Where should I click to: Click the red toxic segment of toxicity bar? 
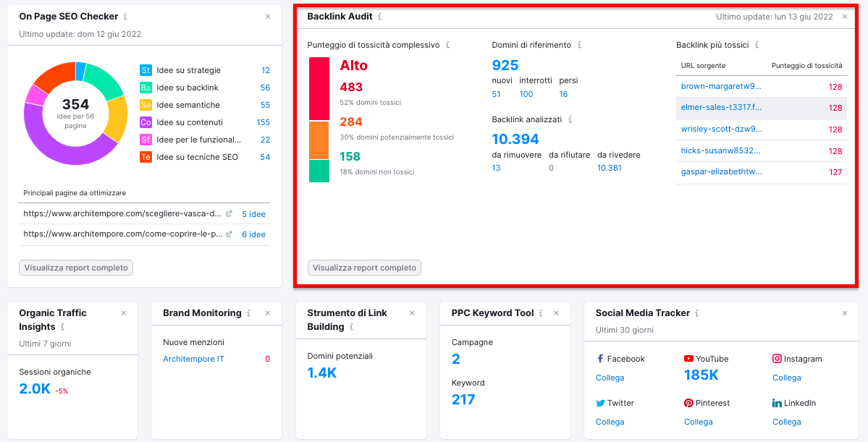tap(319, 89)
